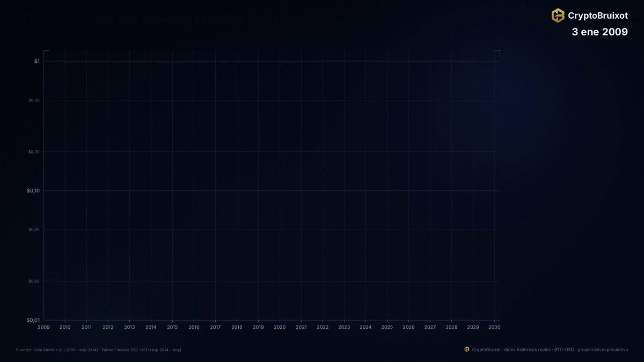The image size is (644, 362).
Task: Click the 2011 year label
Action: [86, 327]
